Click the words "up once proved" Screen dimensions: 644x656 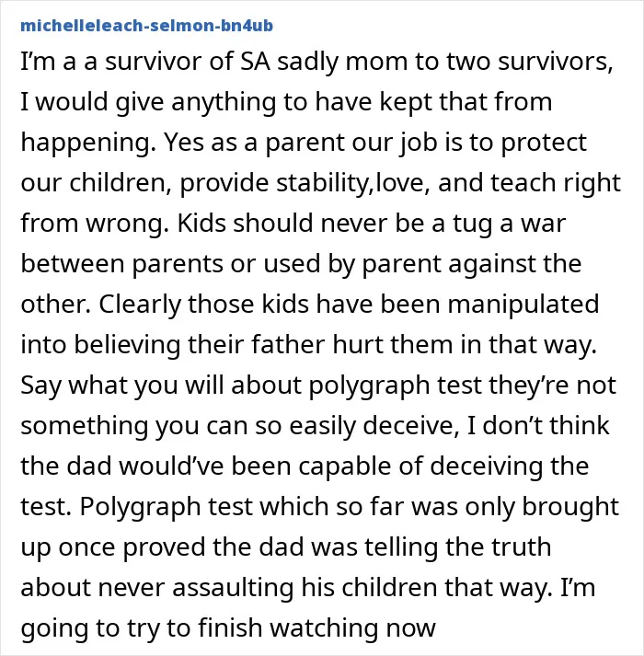113,547
